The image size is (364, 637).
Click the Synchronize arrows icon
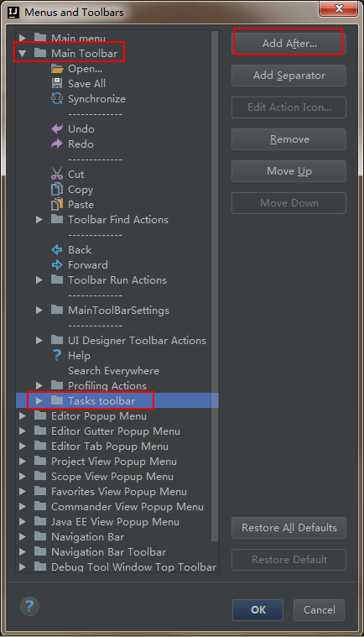57,99
